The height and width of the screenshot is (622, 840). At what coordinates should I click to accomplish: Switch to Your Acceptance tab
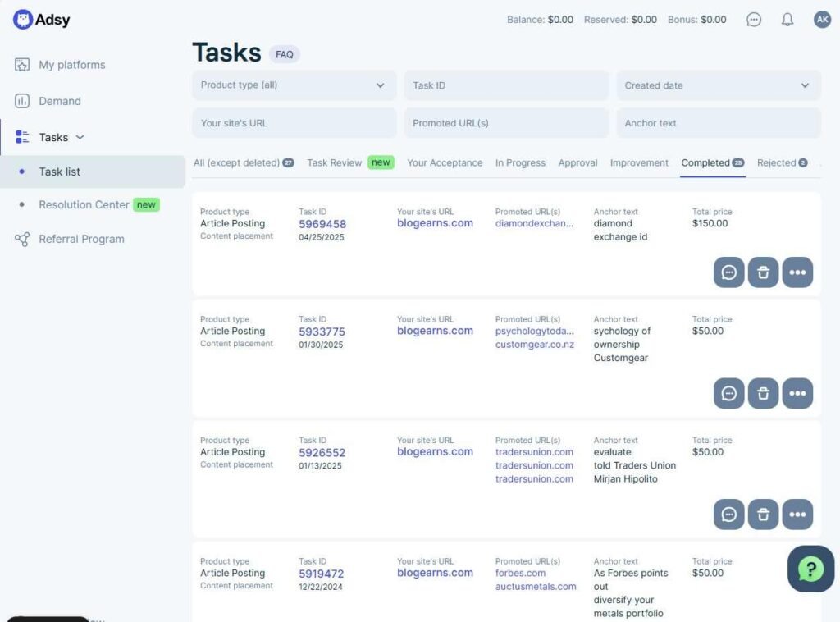point(445,162)
